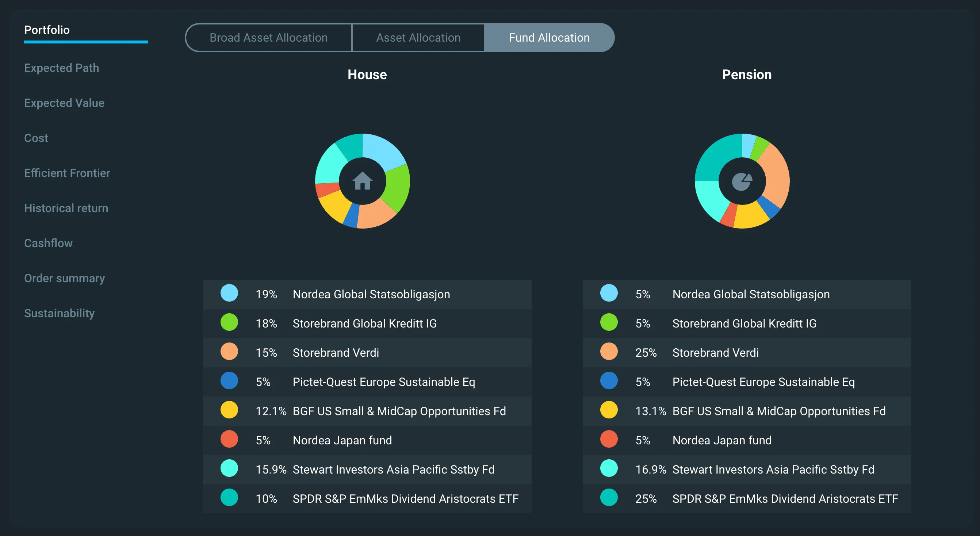The image size is (980, 536).
Task: Click the 15.9% value in House list
Action: point(271,470)
